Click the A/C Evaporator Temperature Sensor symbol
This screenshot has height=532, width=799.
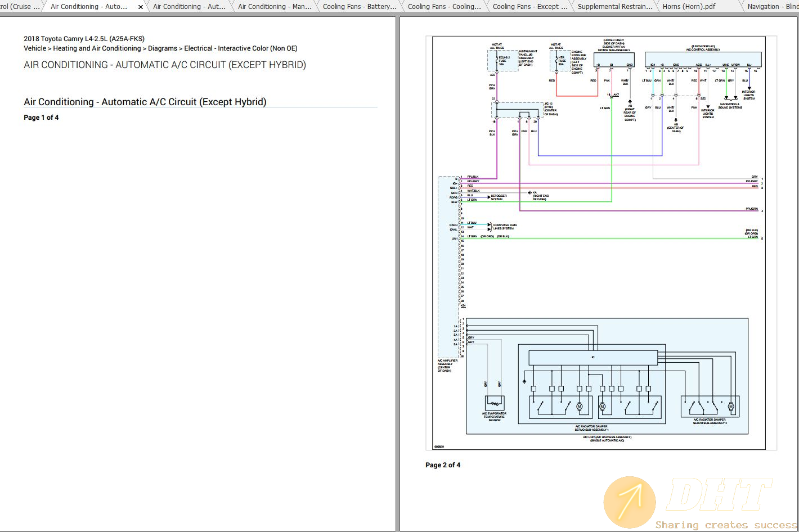click(495, 403)
